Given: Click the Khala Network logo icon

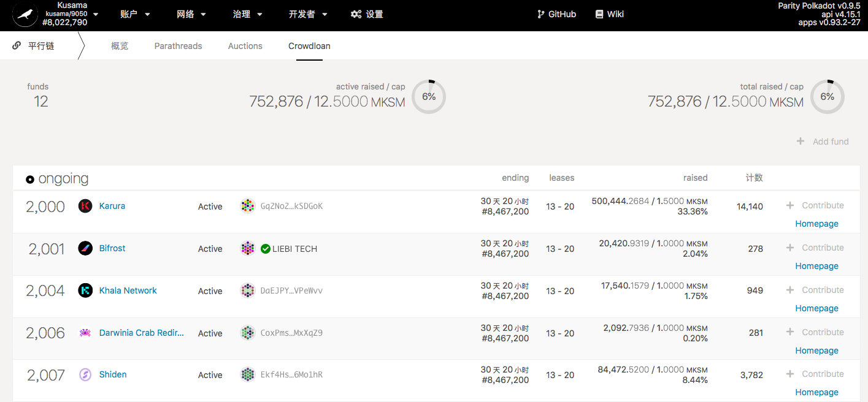Looking at the screenshot, I should click(x=85, y=290).
